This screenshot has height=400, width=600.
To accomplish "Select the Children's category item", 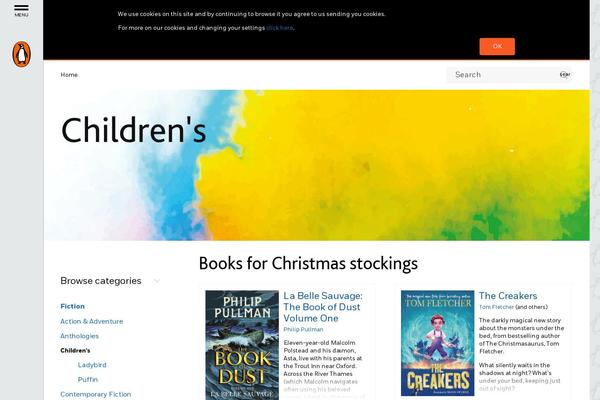I will pyautogui.click(x=75, y=350).
